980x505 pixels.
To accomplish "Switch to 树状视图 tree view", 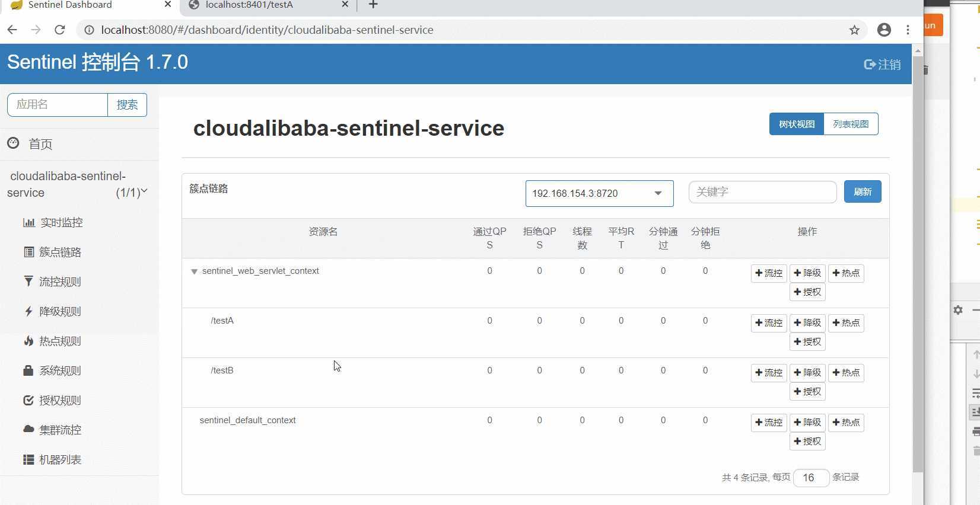I will pyautogui.click(x=797, y=124).
